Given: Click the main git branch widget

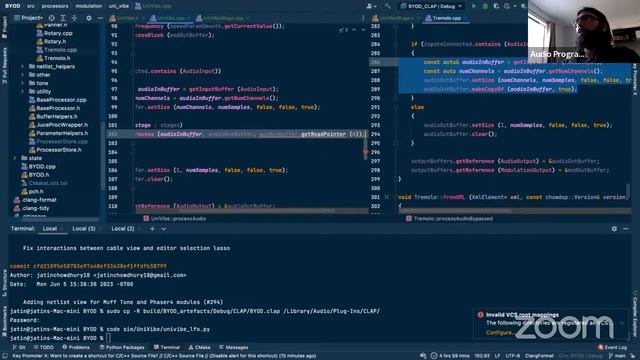Looking at the screenshot, I should click(617, 356).
